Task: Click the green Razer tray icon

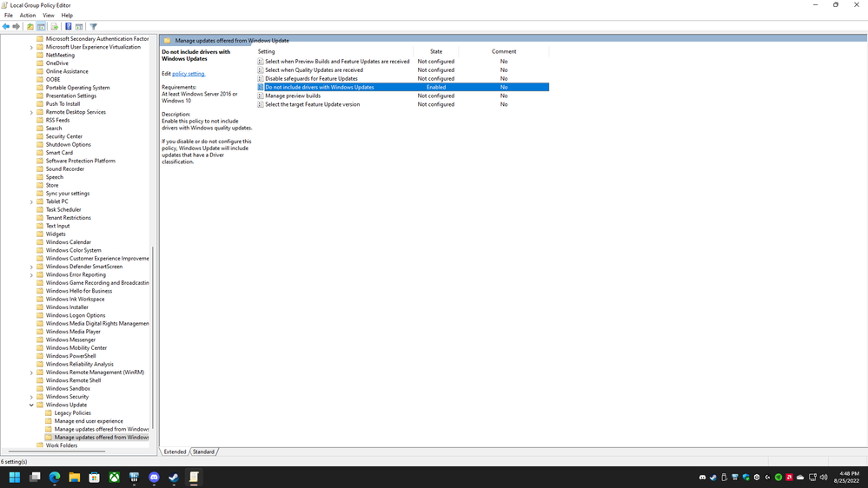Action: pos(779,478)
